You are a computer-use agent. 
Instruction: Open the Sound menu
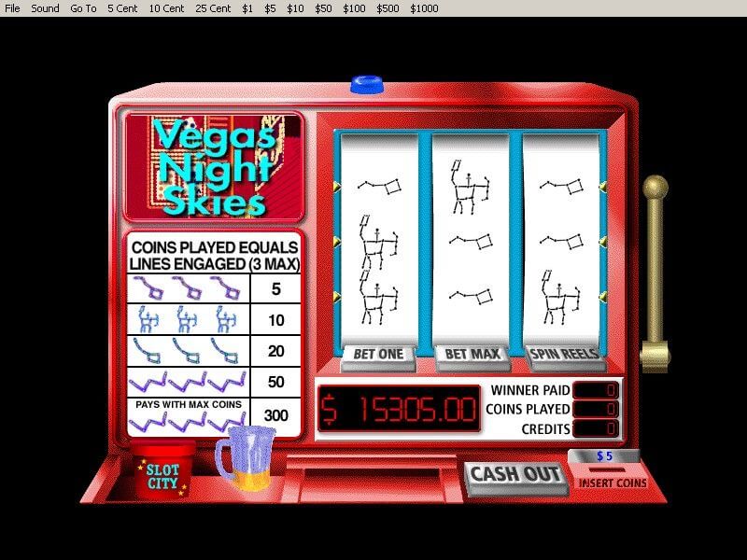pyautogui.click(x=45, y=8)
